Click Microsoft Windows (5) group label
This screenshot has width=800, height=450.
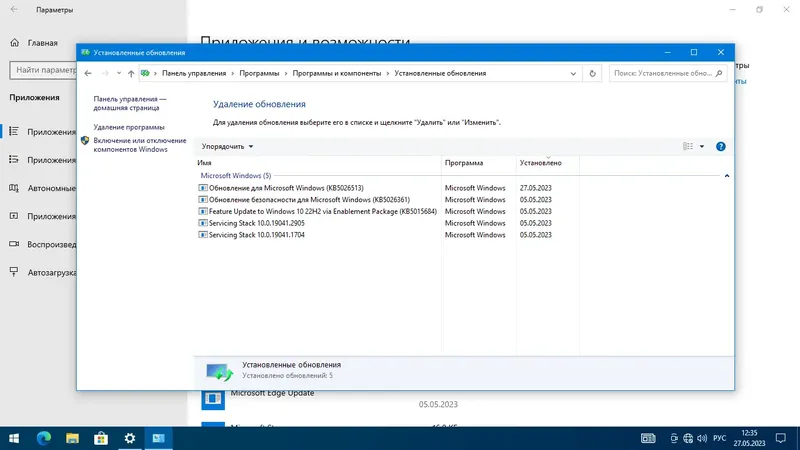pyautogui.click(x=236, y=176)
